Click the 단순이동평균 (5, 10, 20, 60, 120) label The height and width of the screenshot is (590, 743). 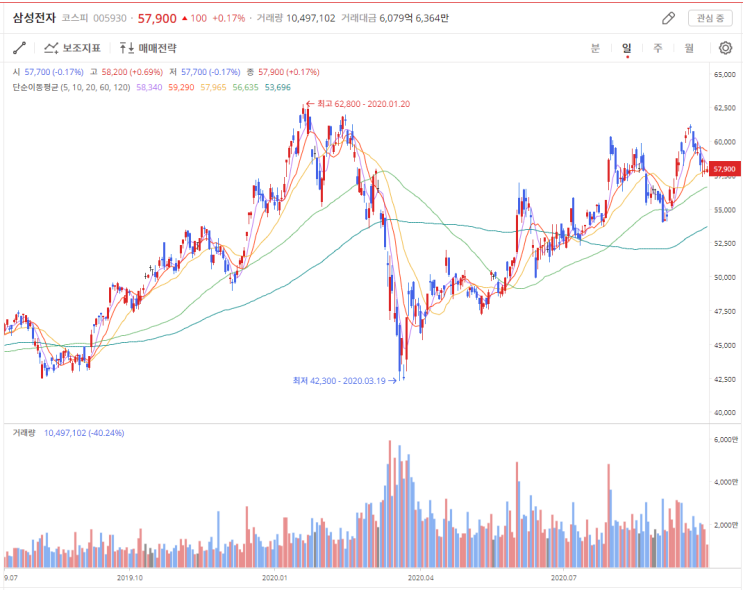[71, 87]
